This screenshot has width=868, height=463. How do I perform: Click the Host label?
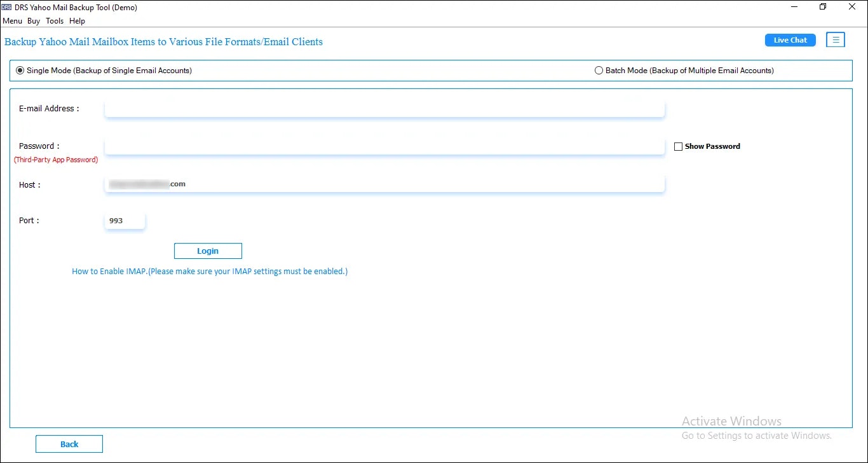tap(30, 185)
